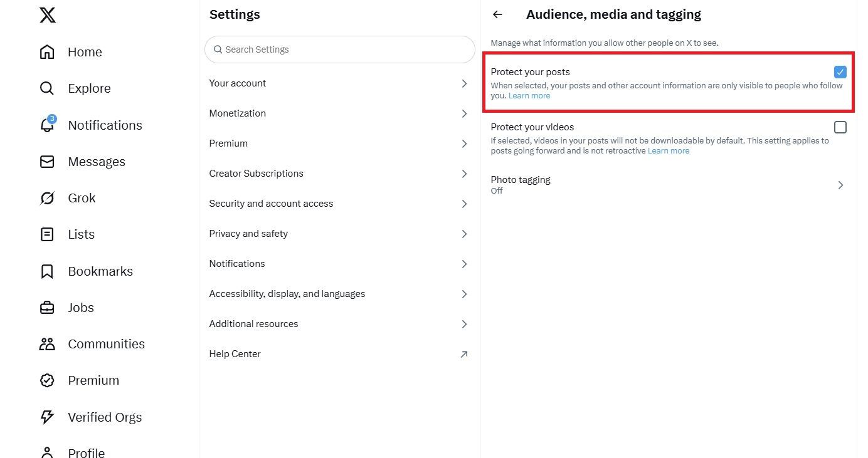Click the X logo icon

tap(48, 14)
